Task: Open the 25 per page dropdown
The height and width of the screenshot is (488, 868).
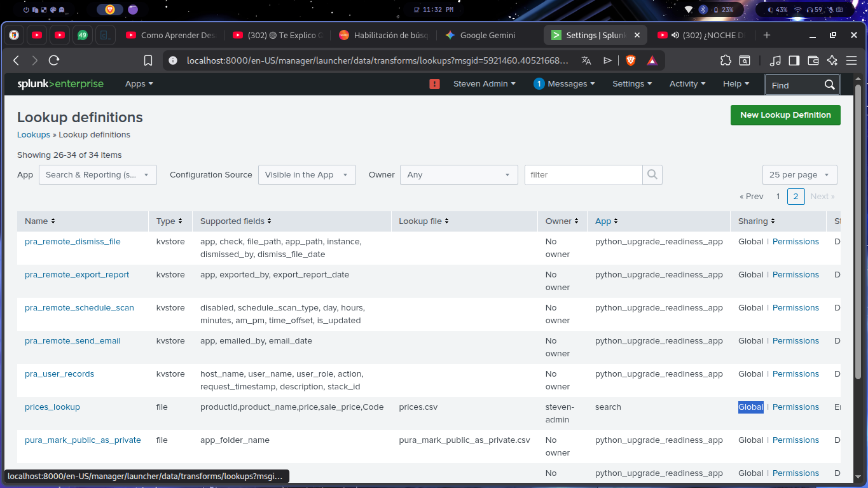Action: (799, 174)
